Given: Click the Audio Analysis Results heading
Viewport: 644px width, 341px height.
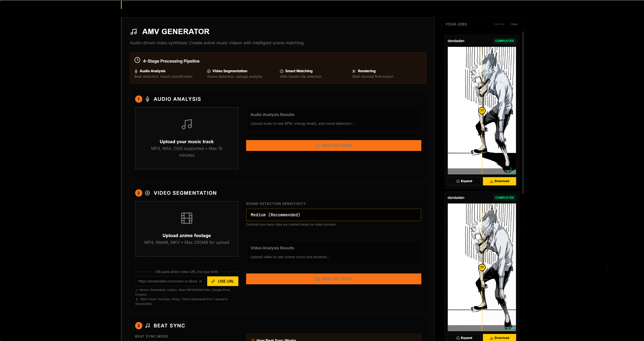Looking at the screenshot, I should (x=272, y=115).
